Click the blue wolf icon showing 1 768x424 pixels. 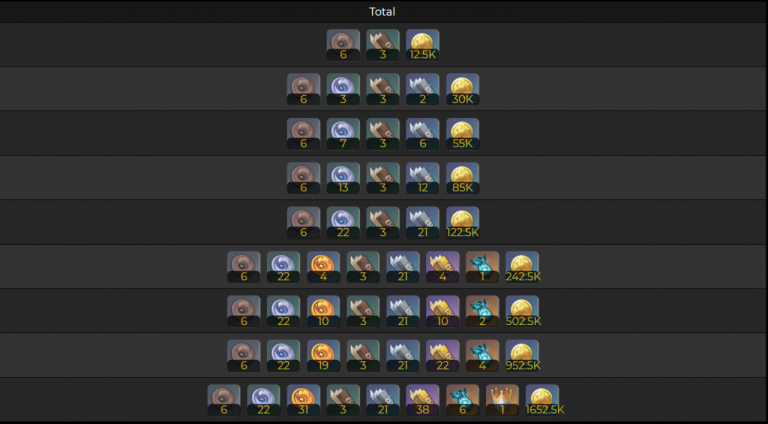point(482,267)
